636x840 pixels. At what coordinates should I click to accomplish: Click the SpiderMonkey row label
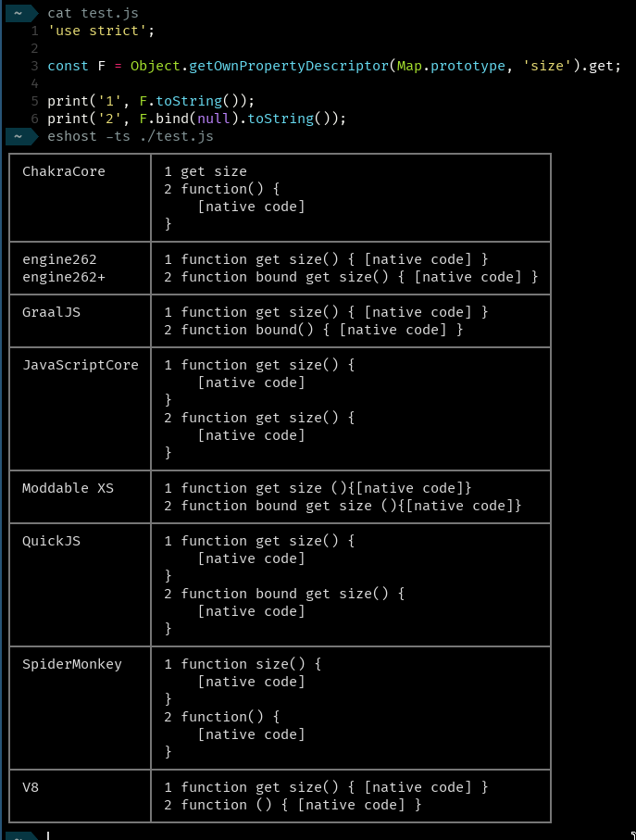tap(72, 664)
